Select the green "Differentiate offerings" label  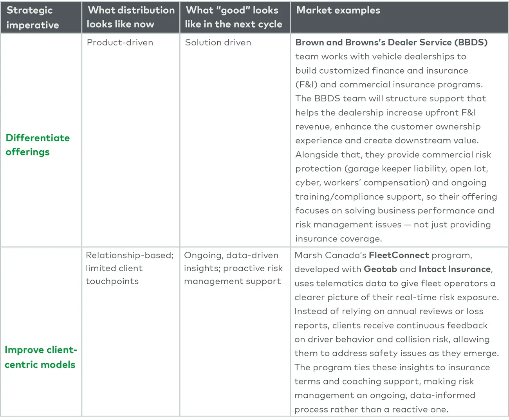click(x=38, y=145)
